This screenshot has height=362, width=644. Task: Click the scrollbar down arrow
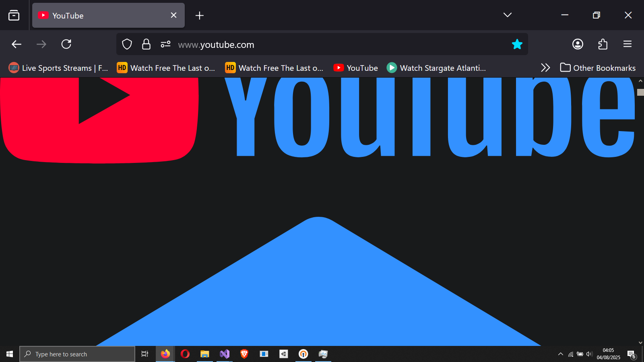[x=640, y=343]
